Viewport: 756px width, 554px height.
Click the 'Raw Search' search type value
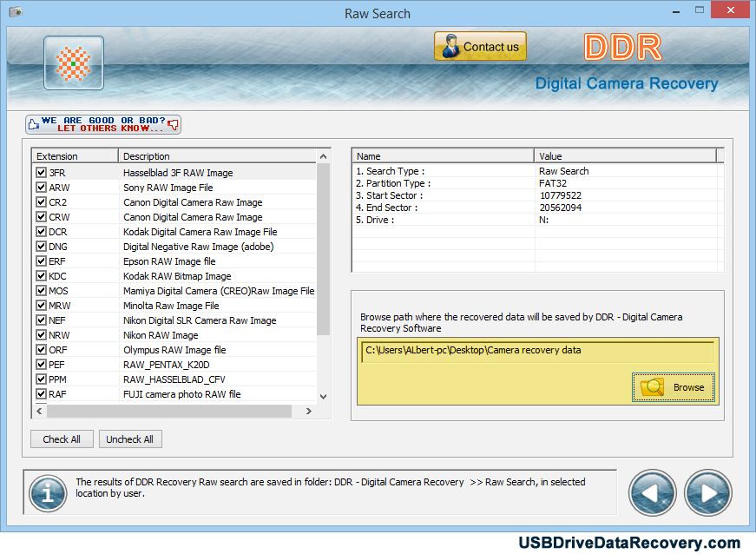click(x=563, y=171)
